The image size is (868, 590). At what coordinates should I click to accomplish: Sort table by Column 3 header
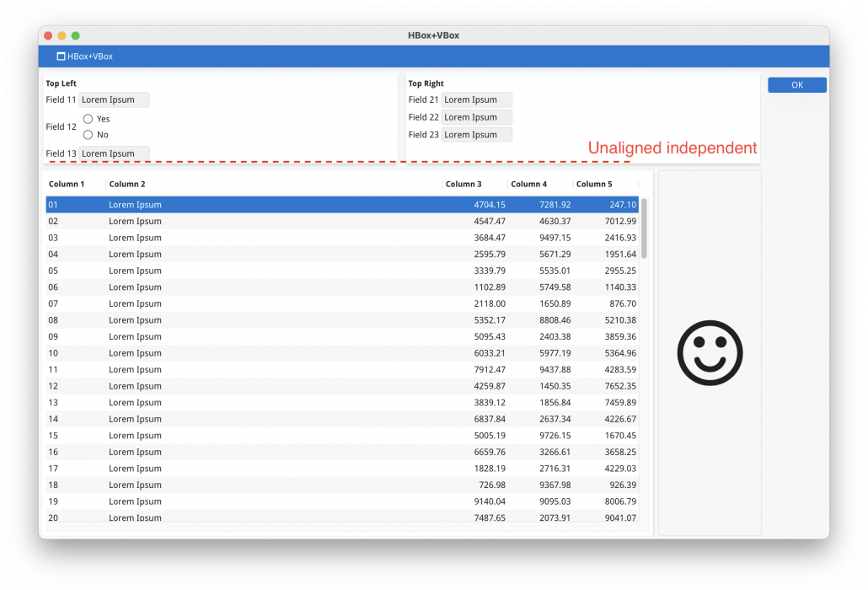click(x=463, y=184)
